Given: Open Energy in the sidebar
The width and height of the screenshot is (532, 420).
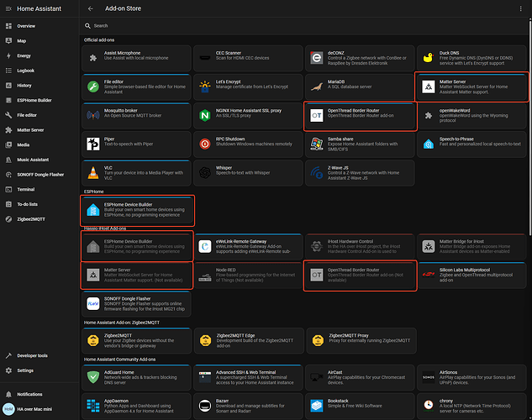Looking at the screenshot, I should point(40,56).
